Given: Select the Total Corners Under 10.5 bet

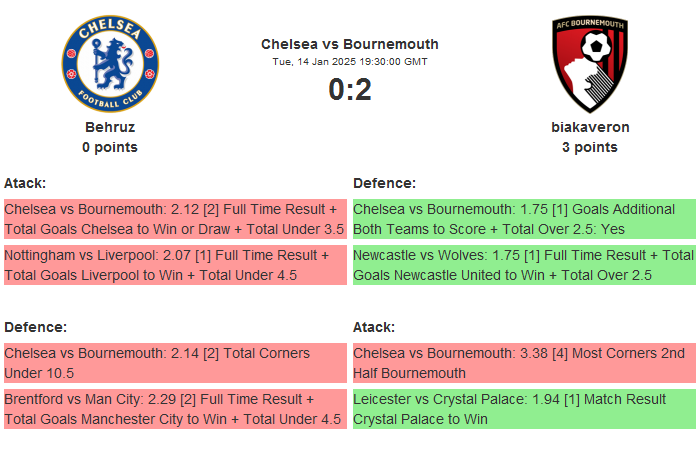Looking at the screenshot, I should [x=175, y=363].
